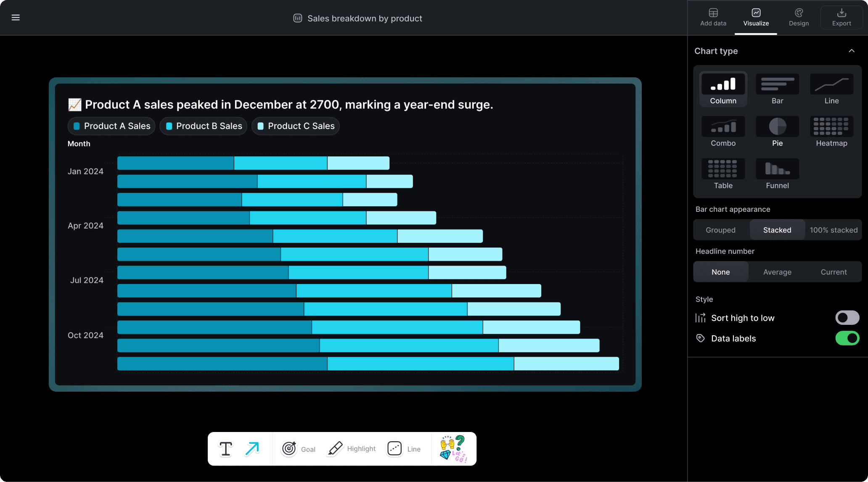
Task: Select Grouped bar chart appearance
Action: coord(721,230)
